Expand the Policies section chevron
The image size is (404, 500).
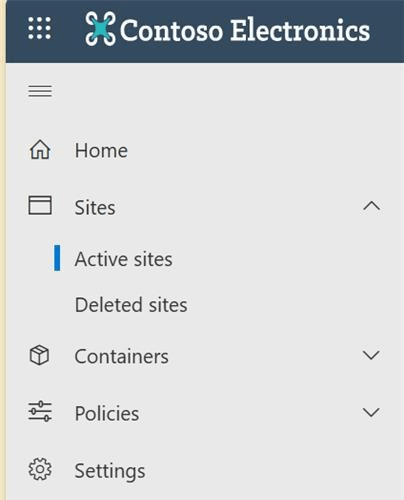[x=371, y=412]
